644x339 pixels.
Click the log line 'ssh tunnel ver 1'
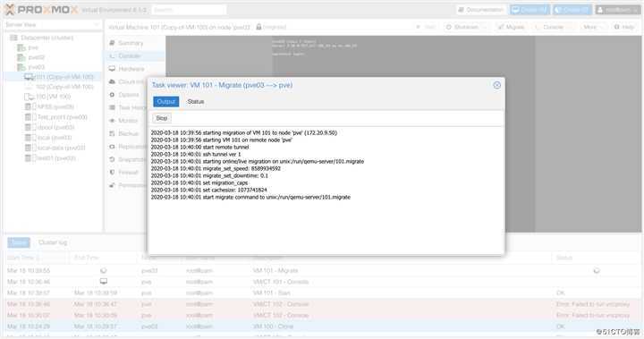click(x=196, y=154)
